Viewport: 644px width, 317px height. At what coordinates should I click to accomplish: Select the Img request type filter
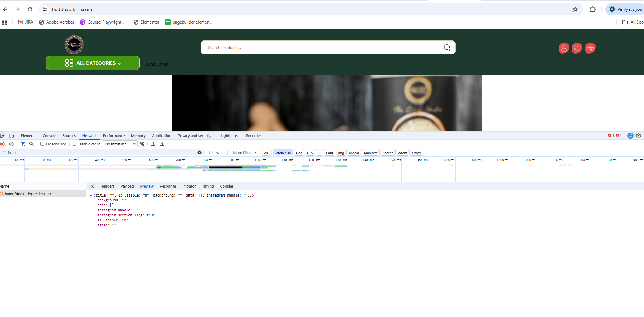coord(341,153)
